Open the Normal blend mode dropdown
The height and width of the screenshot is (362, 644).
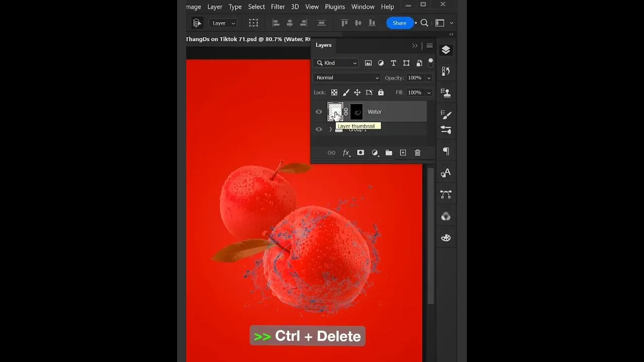[x=347, y=78]
